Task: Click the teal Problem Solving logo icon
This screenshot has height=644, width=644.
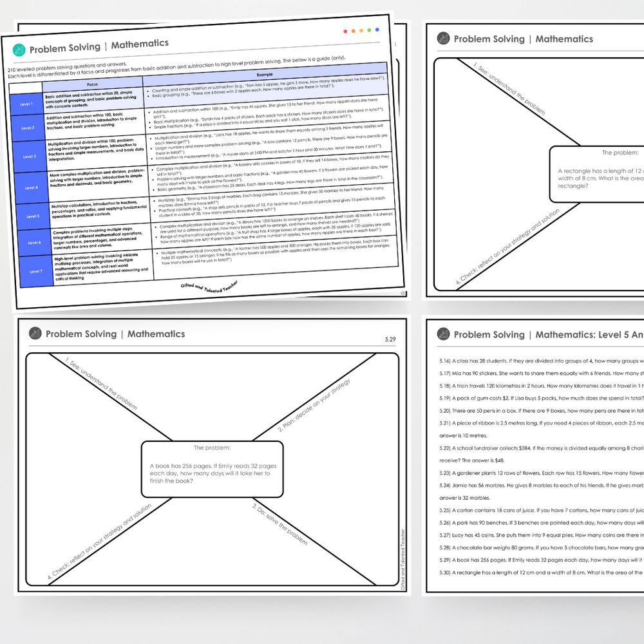Action: [x=19, y=50]
